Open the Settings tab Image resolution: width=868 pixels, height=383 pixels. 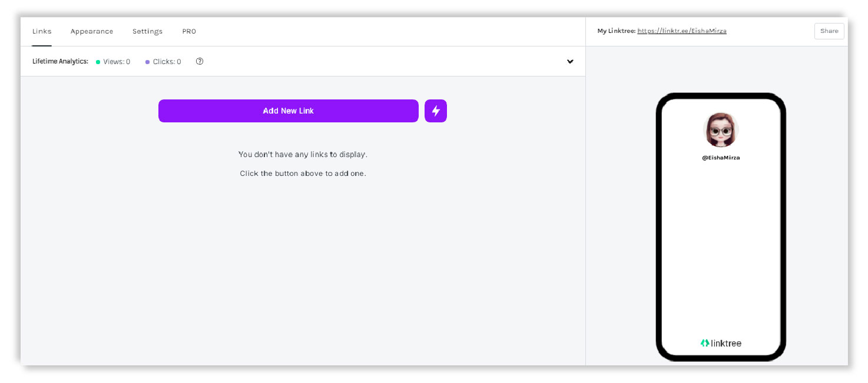[x=147, y=31]
